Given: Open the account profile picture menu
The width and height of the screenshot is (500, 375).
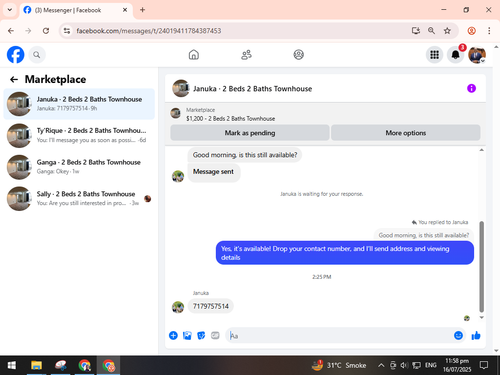Looking at the screenshot, I should pos(477,55).
